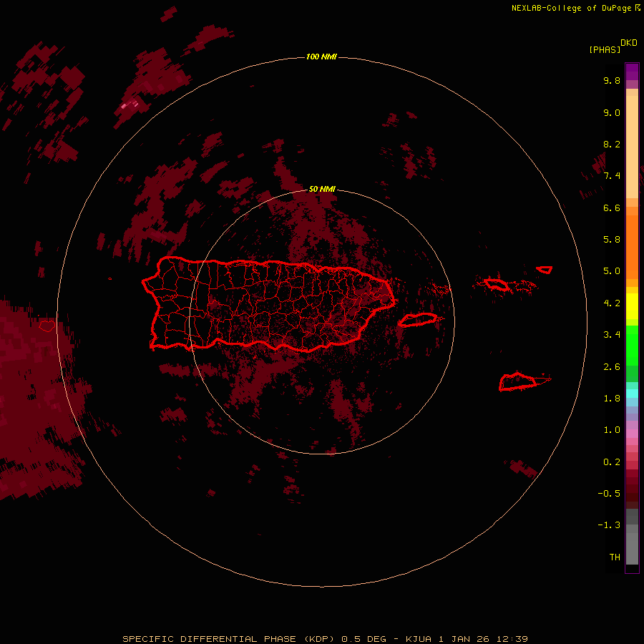Screen dimensions: 644x644
Task: Select the 5.0 scale label
Action: point(612,271)
